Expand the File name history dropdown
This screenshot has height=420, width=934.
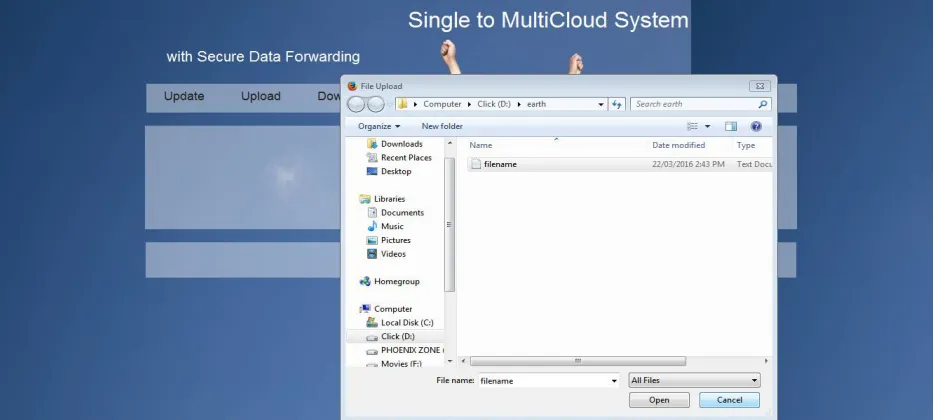click(x=614, y=381)
